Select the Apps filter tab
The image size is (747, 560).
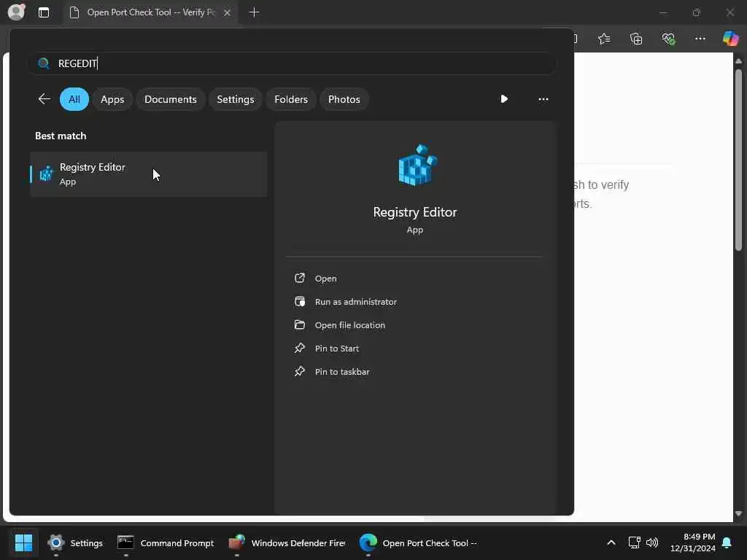112,99
